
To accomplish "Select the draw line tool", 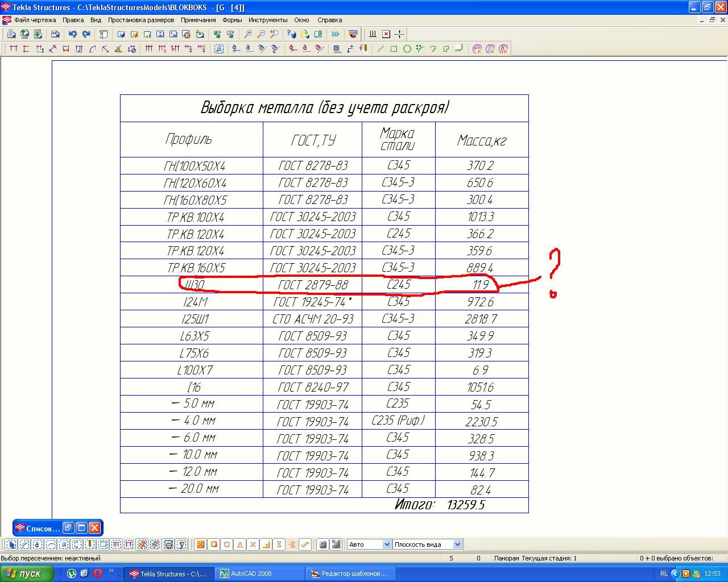I will [x=380, y=49].
